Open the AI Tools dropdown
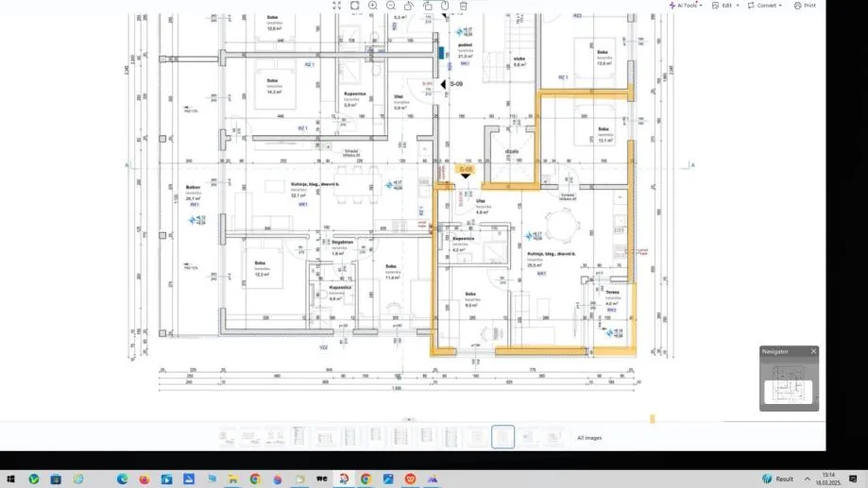The height and width of the screenshot is (488, 868). point(686,6)
